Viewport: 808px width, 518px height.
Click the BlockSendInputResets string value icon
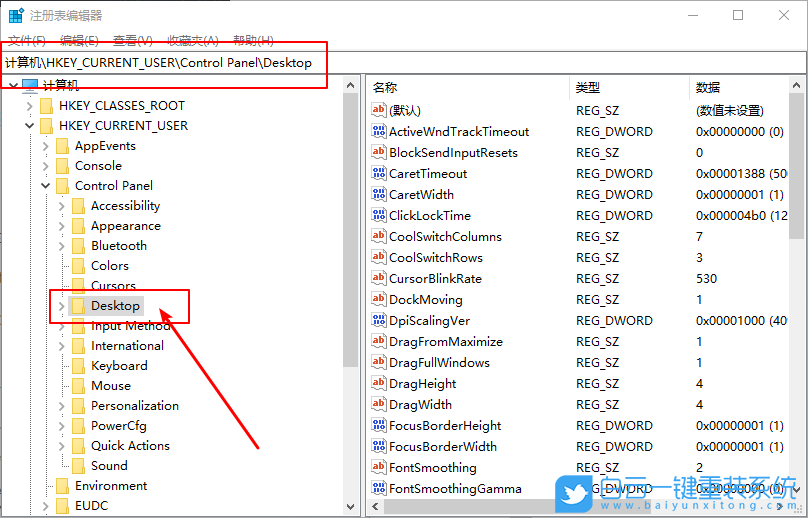(x=378, y=152)
